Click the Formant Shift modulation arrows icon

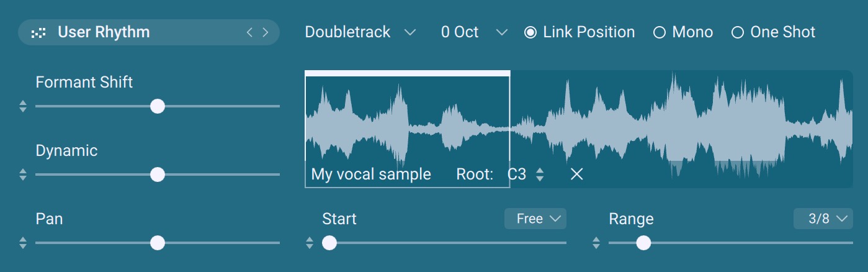pyautogui.click(x=23, y=106)
